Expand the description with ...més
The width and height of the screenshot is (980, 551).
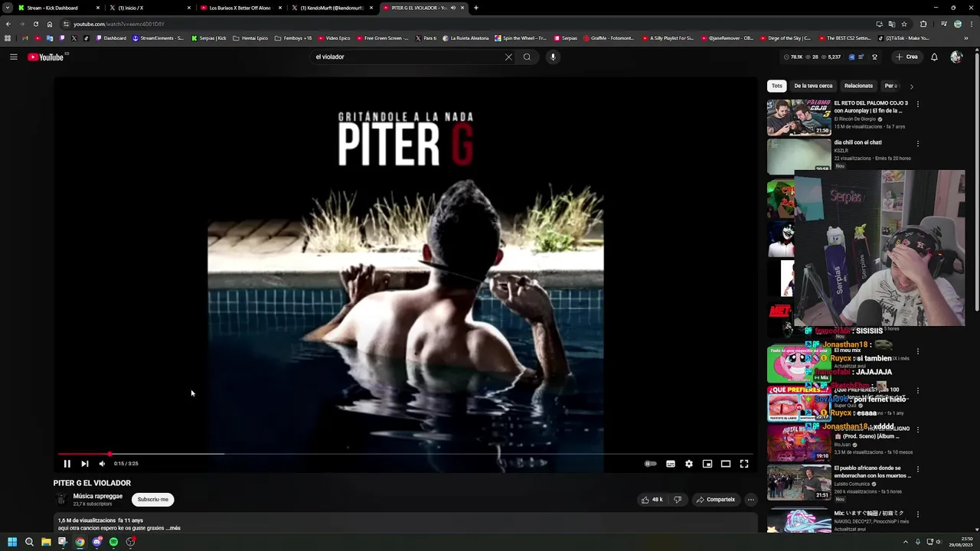point(174,528)
